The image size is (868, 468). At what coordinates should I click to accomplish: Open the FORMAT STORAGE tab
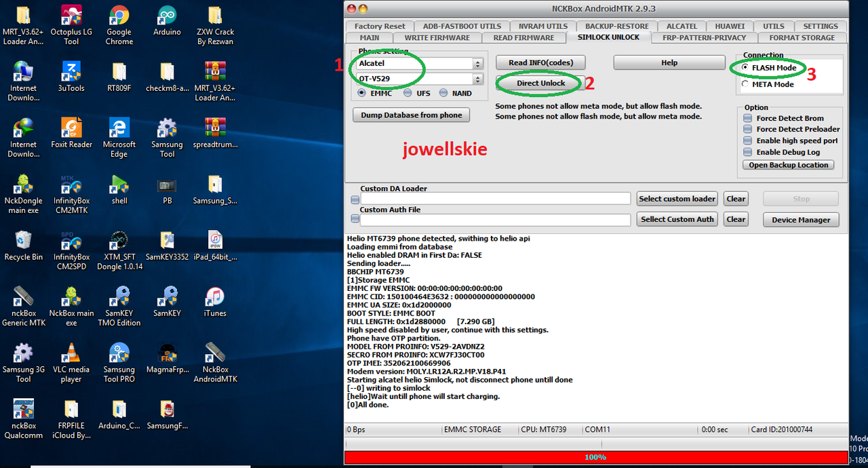[802, 37]
